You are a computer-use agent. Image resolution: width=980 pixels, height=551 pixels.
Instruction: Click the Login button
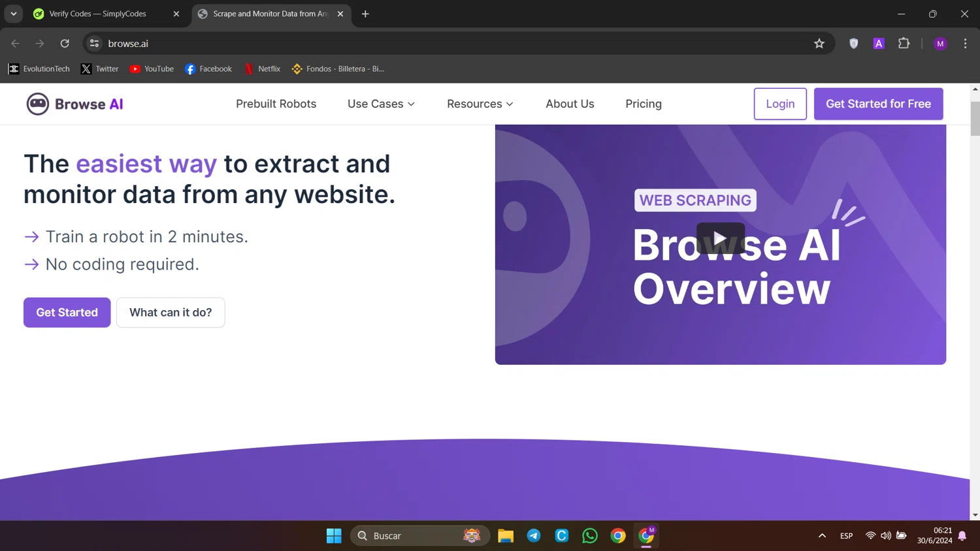(x=780, y=104)
